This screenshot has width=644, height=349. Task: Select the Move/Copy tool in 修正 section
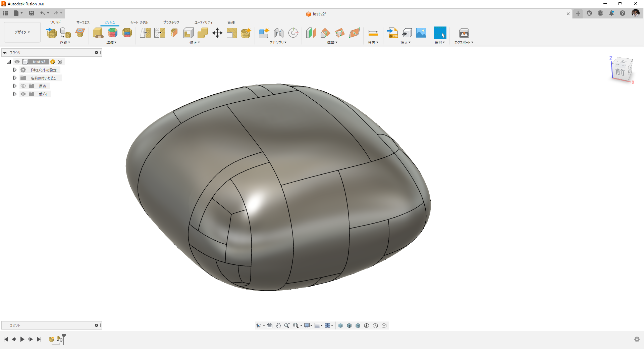(217, 33)
